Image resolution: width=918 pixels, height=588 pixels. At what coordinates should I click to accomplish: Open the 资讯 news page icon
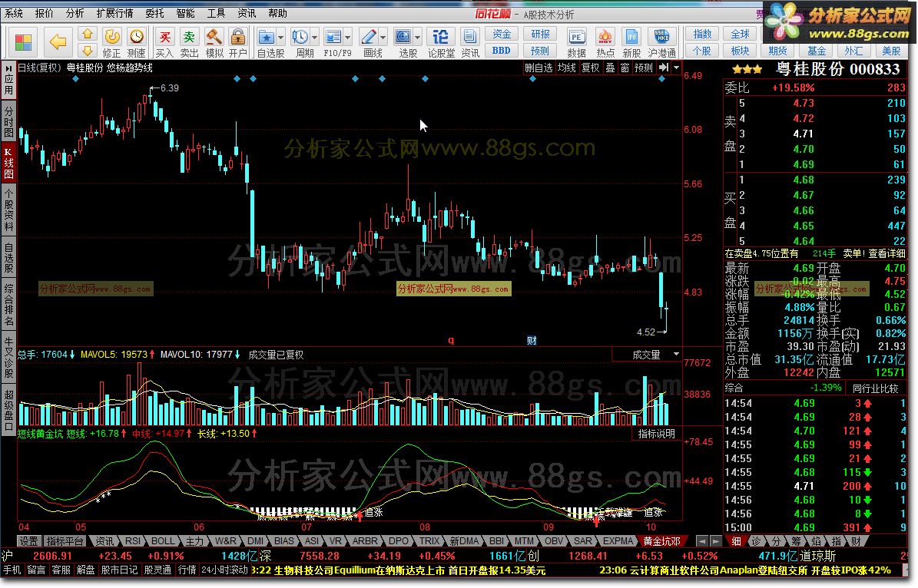coord(469,38)
